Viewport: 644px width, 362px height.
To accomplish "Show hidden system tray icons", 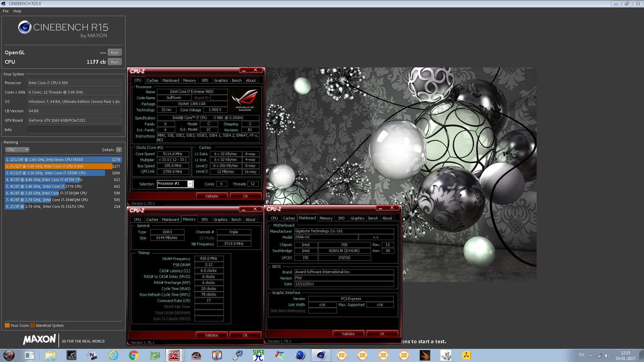I will [591, 356].
